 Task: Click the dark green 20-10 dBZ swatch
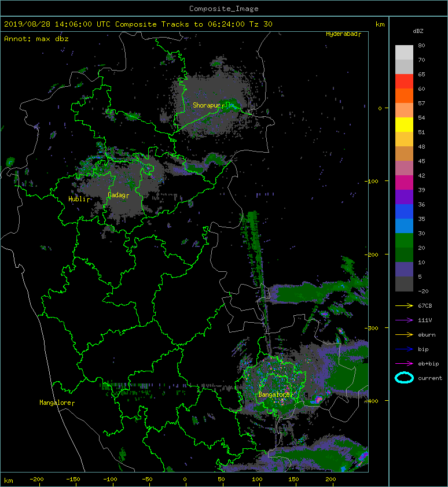pos(404,255)
